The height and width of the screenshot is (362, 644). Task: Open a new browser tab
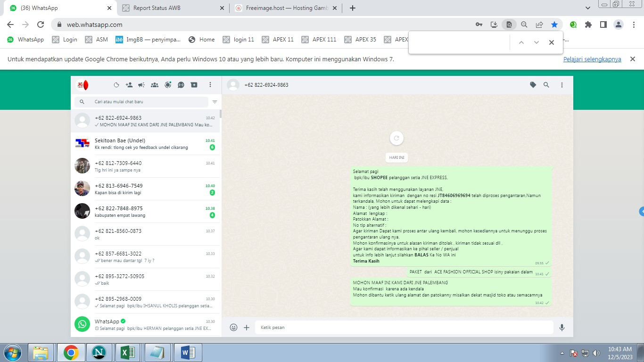[353, 8]
